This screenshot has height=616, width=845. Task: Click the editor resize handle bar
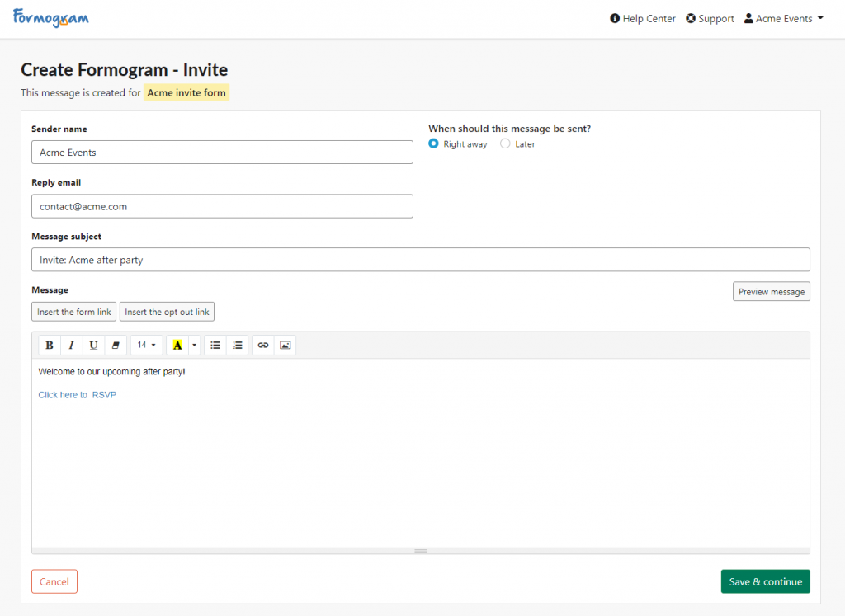[420, 551]
